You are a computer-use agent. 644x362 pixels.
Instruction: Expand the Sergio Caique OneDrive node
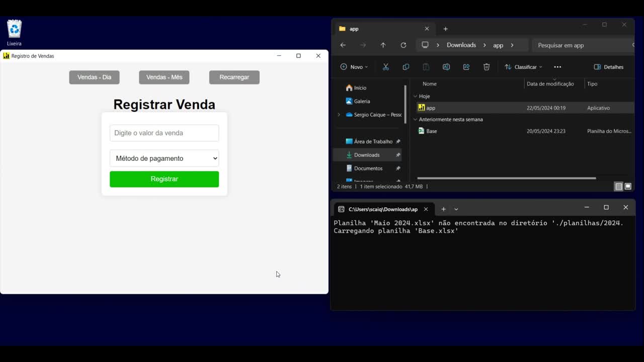[x=339, y=115]
